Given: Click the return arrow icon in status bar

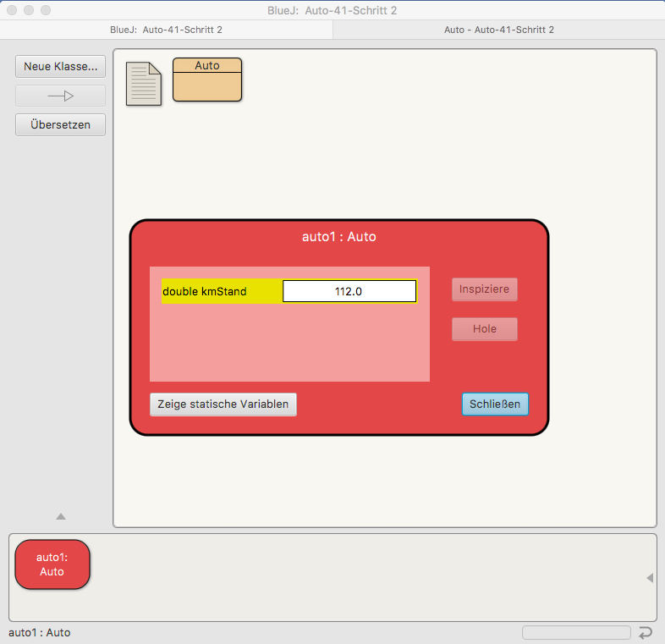Looking at the screenshot, I should [646, 632].
